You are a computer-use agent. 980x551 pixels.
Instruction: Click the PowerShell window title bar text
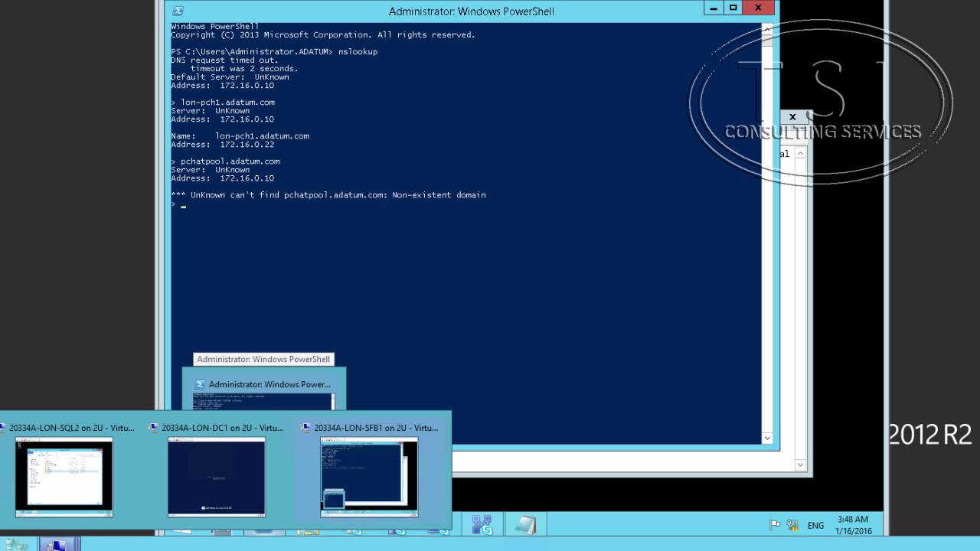click(x=472, y=11)
